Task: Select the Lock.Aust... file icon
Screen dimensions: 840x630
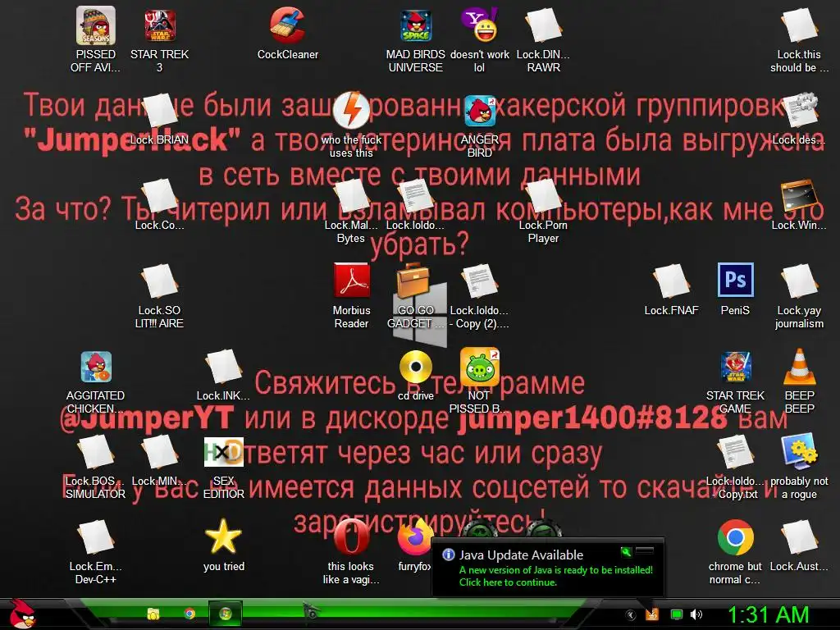Action: 799,536
